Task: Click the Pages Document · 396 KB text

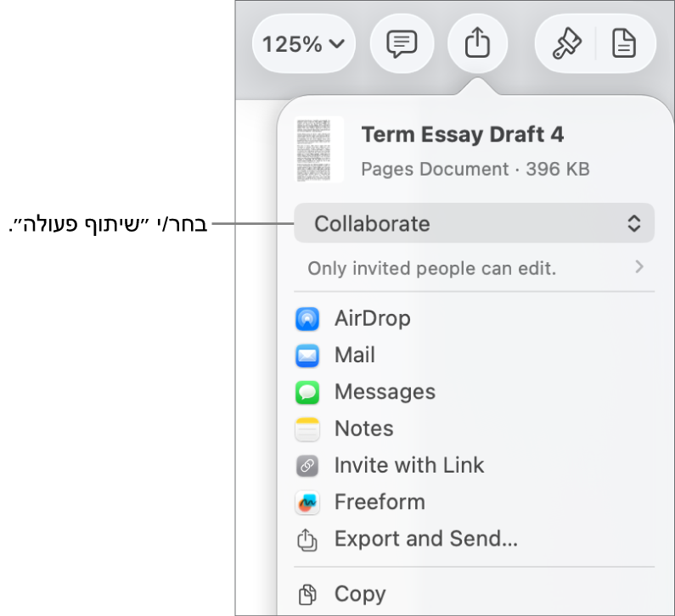Action: 475,169
